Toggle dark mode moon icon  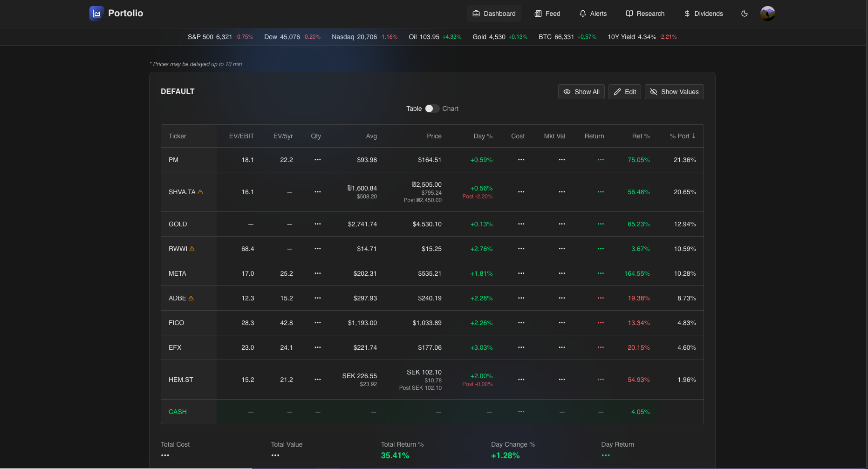[745, 14]
